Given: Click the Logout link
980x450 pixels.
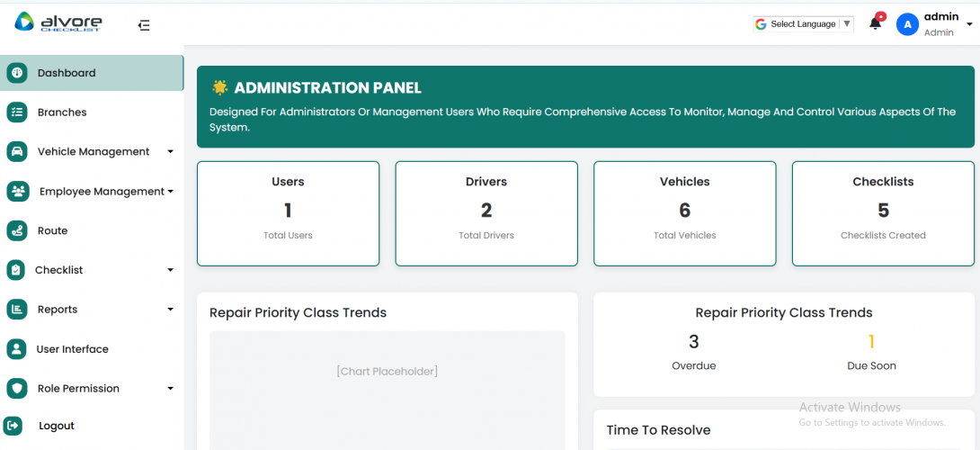Looking at the screenshot, I should point(57,426).
